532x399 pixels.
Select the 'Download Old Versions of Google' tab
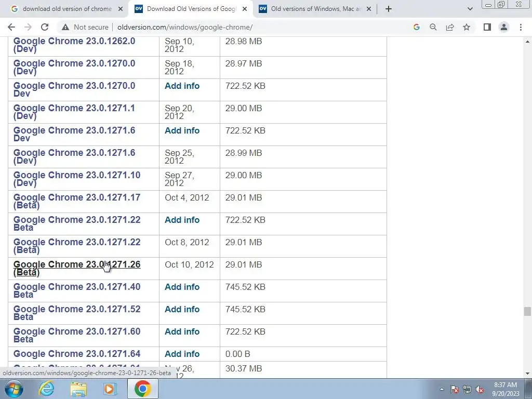tap(191, 9)
